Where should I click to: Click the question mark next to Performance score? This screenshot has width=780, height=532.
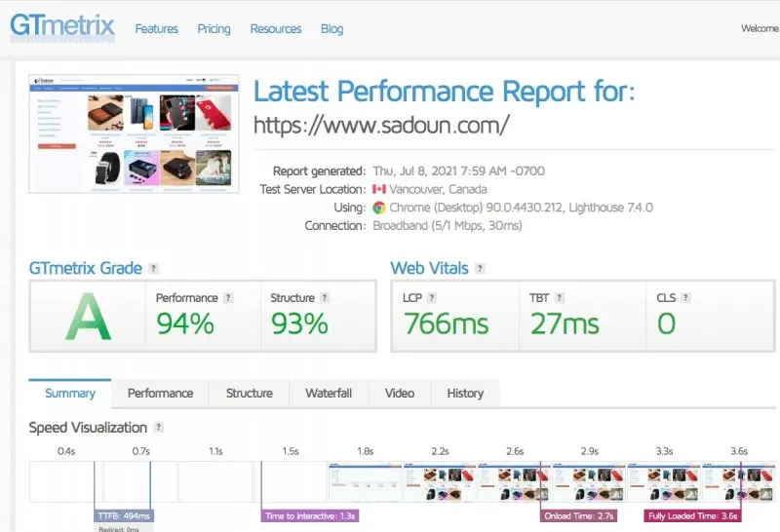[x=228, y=298]
